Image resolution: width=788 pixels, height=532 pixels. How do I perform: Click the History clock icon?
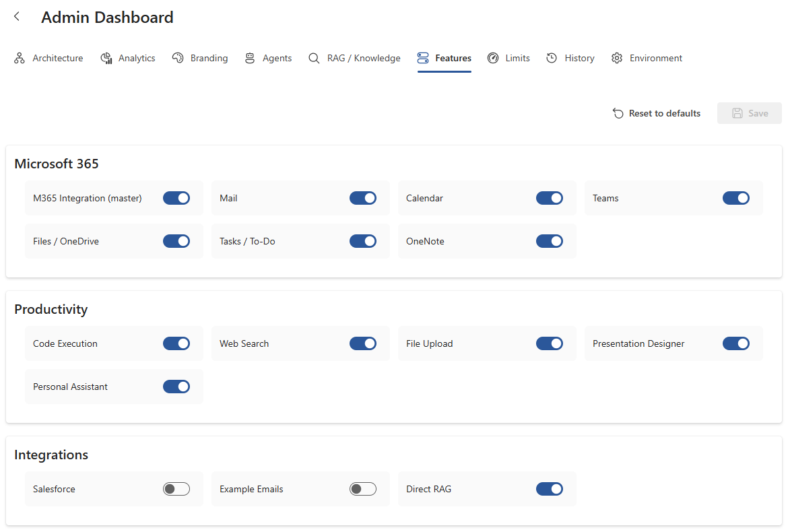pyautogui.click(x=551, y=58)
